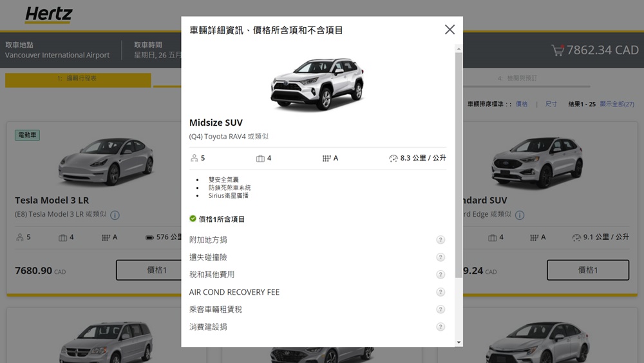Click the Standard SUV card's transmission icon
Viewport: 644px width, 363px height.
tap(535, 237)
